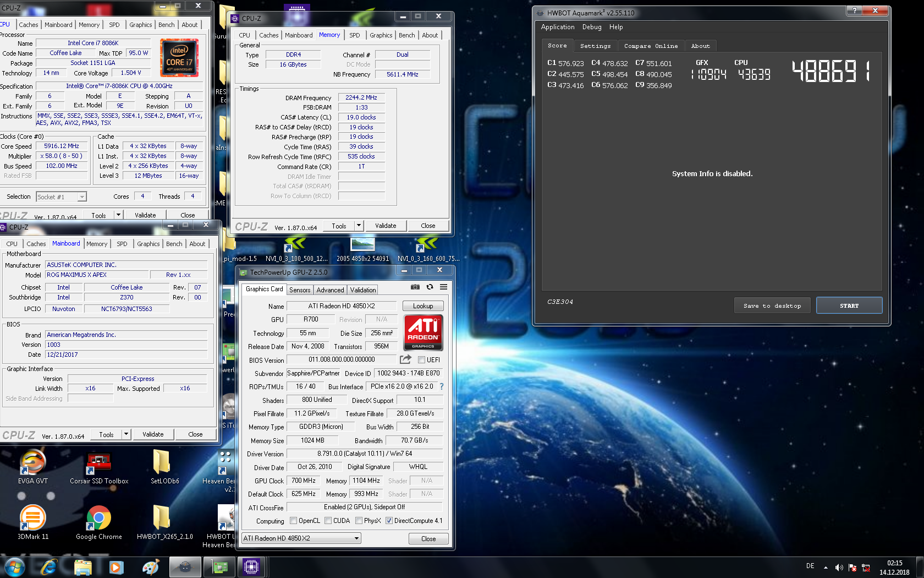Open HWBOT_X265_2.1.0 folder

click(165, 522)
